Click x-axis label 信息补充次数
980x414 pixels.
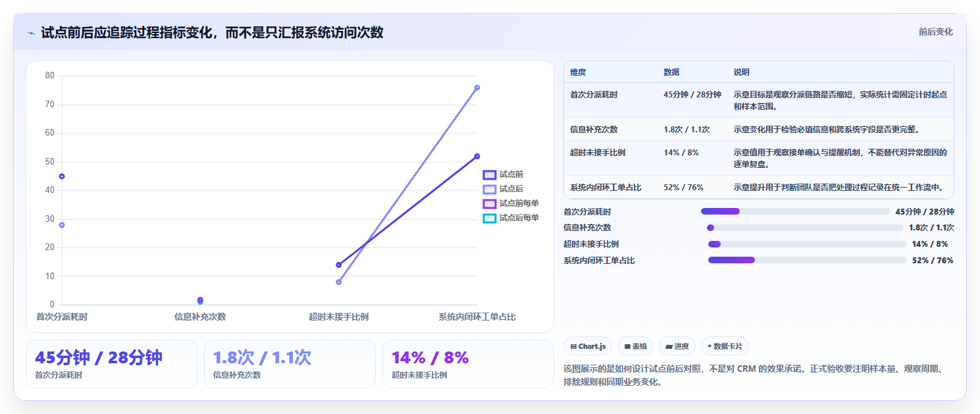200,317
